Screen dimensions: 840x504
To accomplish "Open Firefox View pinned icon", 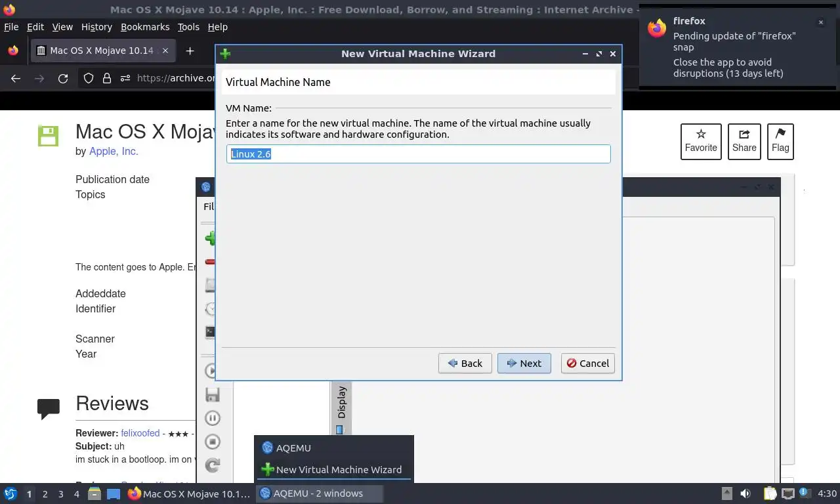I will [12, 51].
